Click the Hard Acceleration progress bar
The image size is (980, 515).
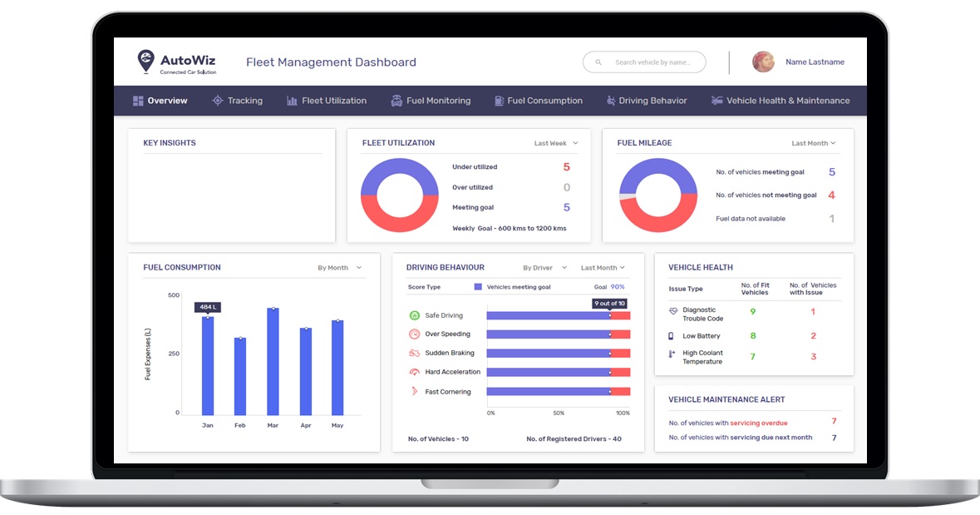click(x=559, y=373)
